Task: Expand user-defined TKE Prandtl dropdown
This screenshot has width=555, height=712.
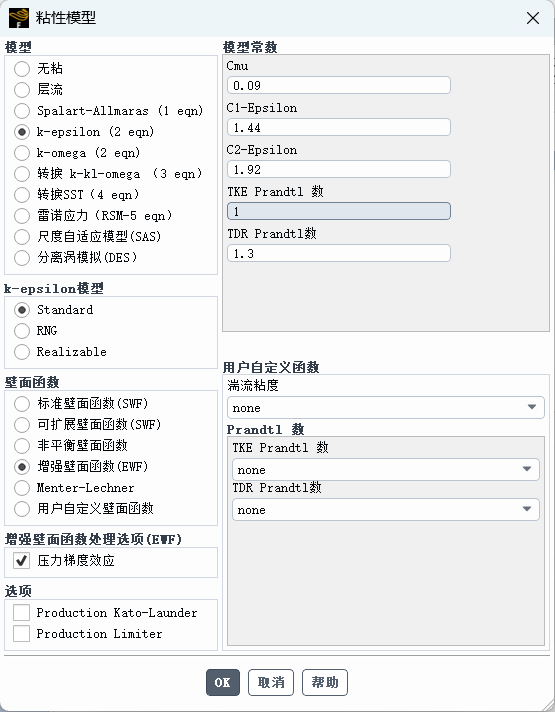Action: click(x=386, y=470)
